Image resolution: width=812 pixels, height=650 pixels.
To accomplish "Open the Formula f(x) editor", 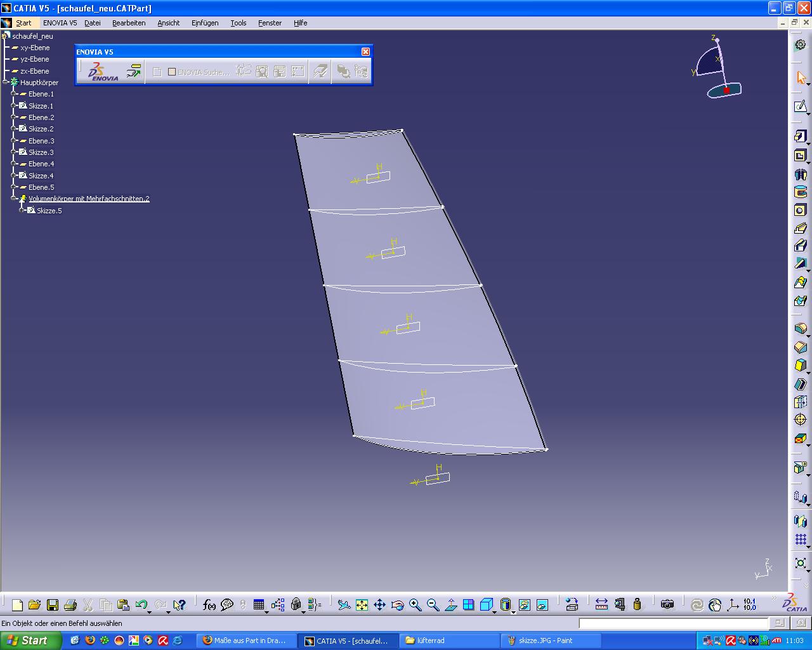I will (x=209, y=605).
